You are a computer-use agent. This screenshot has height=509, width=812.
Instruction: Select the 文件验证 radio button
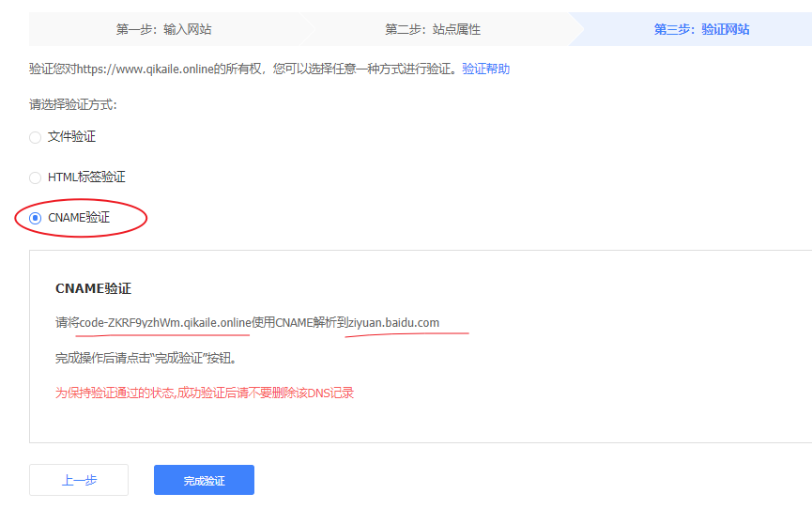pyautogui.click(x=36, y=137)
